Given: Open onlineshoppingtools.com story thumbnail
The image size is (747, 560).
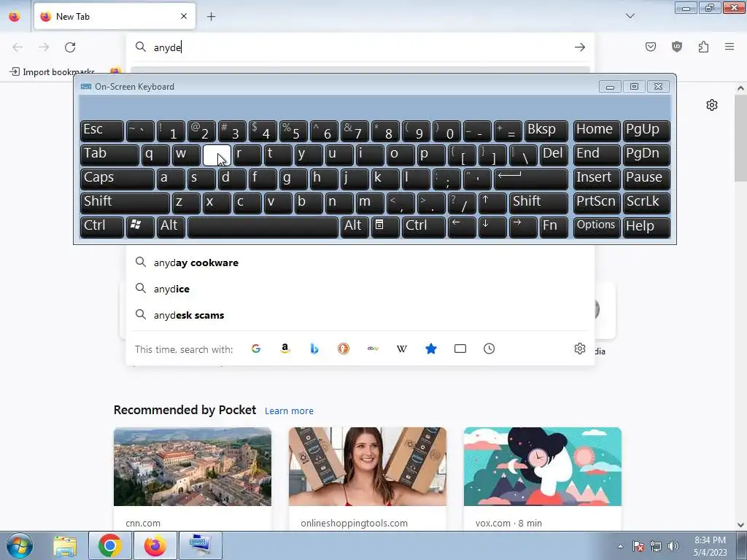Looking at the screenshot, I should [368, 467].
